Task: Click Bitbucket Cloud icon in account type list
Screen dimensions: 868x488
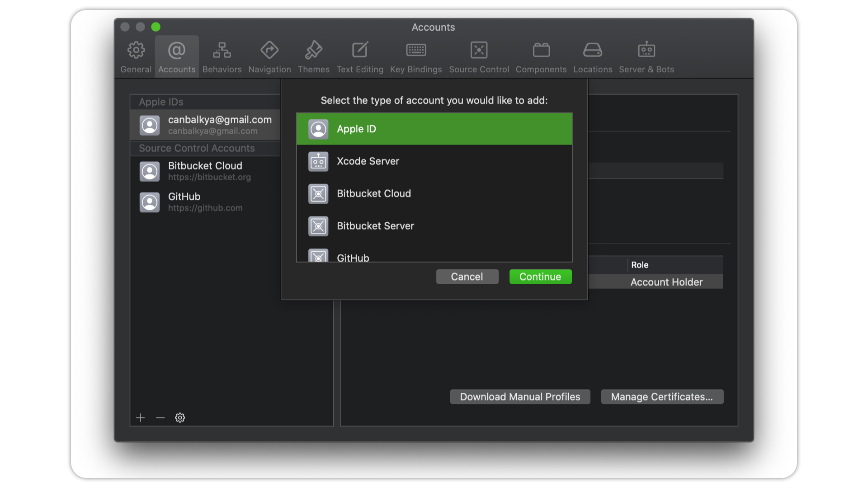Action: 318,194
